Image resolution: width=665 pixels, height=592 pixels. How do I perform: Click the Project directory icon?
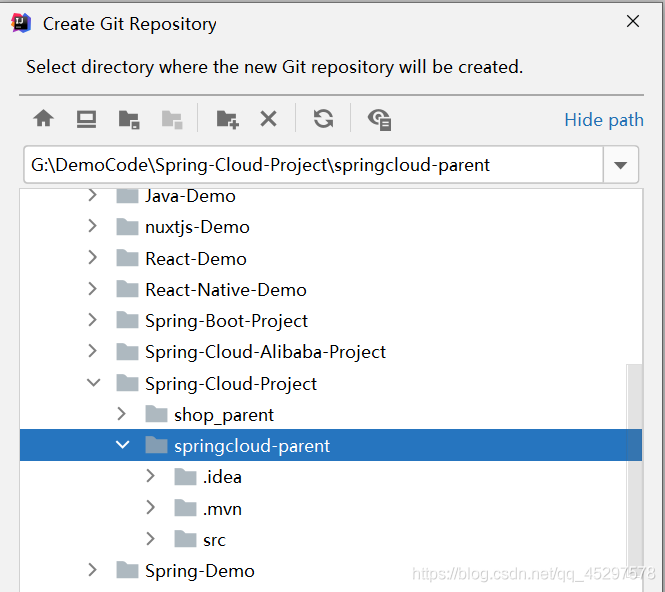(129, 120)
